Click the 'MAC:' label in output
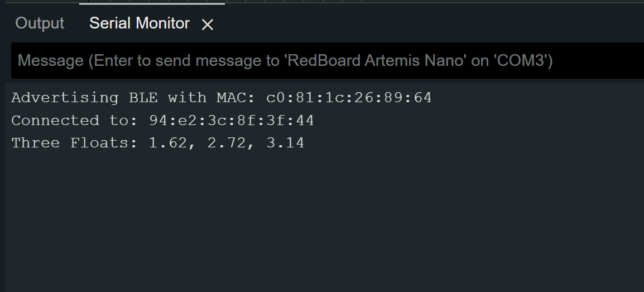 pos(236,98)
